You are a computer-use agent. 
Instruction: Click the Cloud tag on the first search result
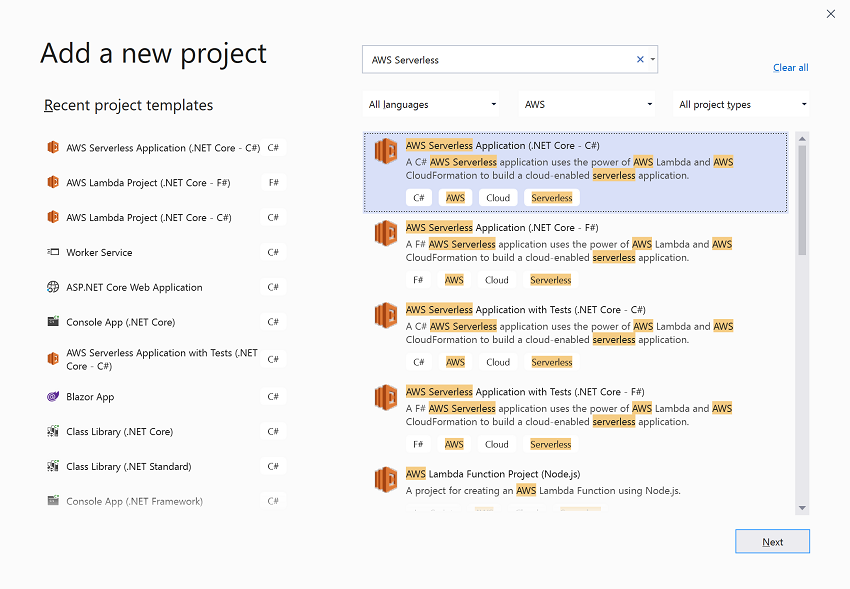498,198
